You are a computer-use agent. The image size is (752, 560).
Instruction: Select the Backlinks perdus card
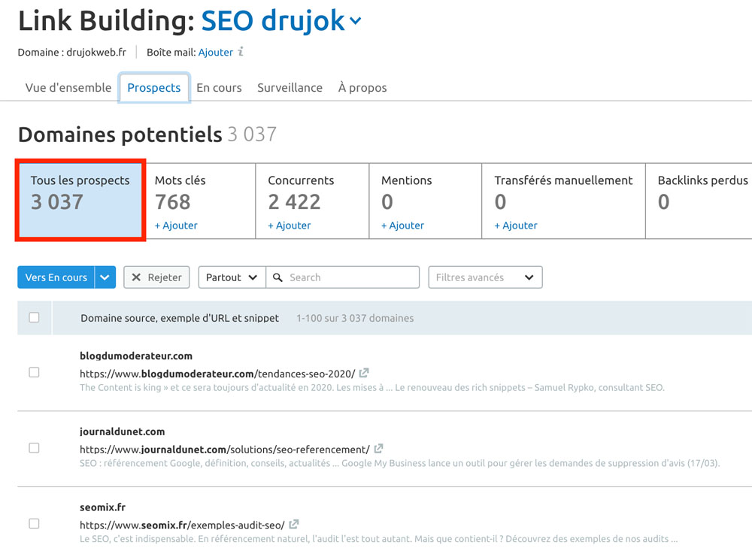(x=699, y=201)
